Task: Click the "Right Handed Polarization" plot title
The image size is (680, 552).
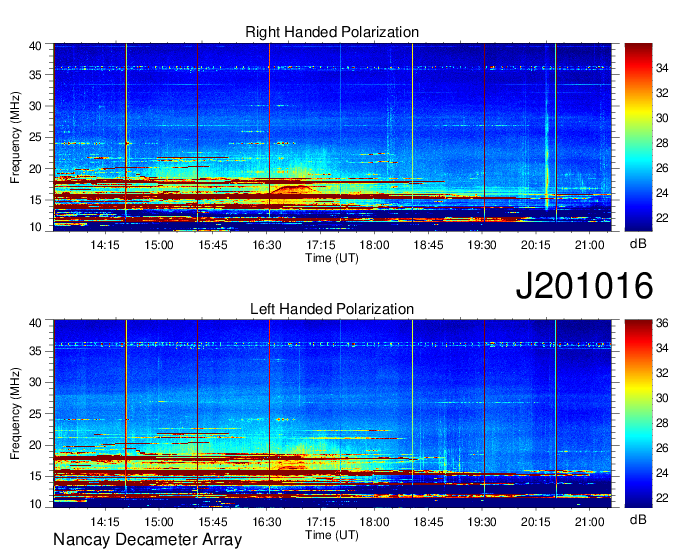Action: click(x=332, y=33)
